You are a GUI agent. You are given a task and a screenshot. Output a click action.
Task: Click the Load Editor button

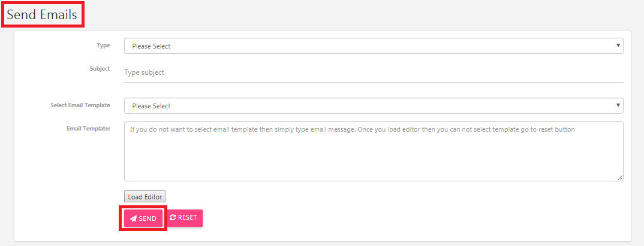click(x=145, y=197)
